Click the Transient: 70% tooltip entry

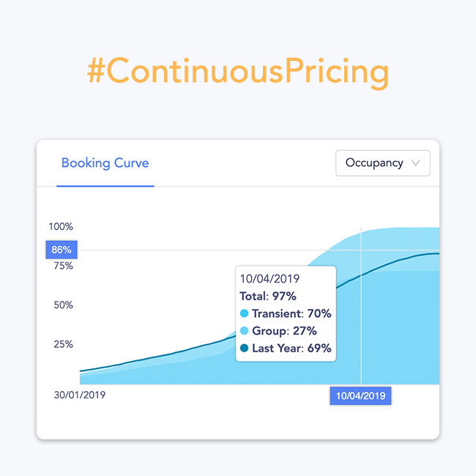(291, 313)
